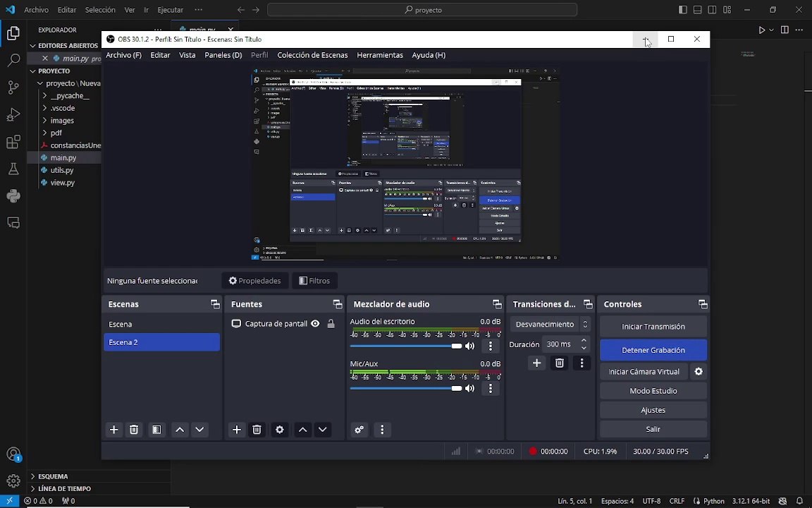This screenshot has width=812, height=508.
Task: Move source down arrow in Fuentes panel
Action: click(323, 430)
